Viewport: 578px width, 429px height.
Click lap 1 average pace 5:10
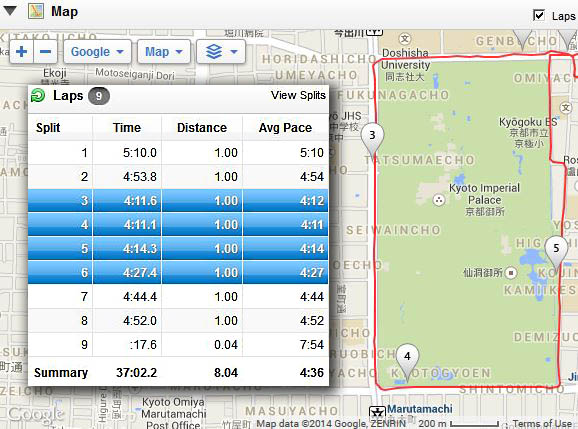[x=312, y=153]
